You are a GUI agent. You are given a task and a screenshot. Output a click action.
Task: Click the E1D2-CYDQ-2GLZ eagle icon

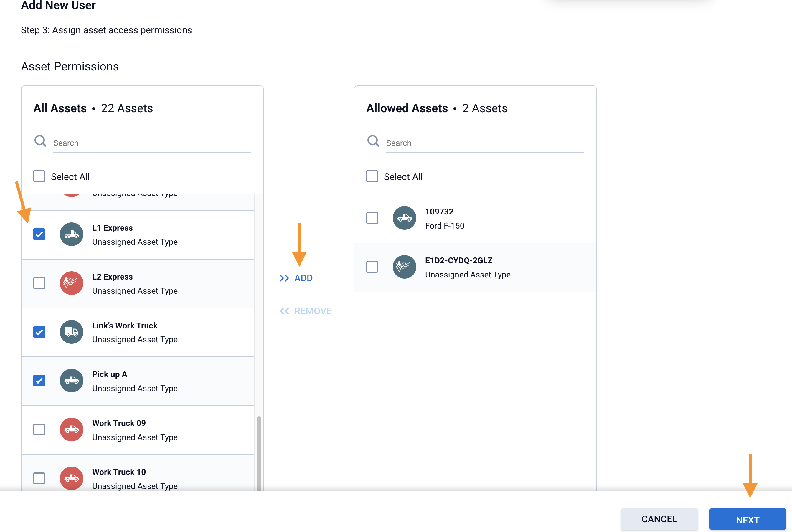(404, 267)
